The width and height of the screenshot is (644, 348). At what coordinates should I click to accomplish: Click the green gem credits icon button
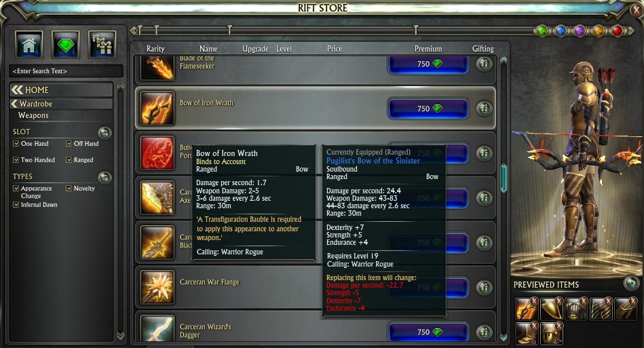pyautogui.click(x=65, y=44)
